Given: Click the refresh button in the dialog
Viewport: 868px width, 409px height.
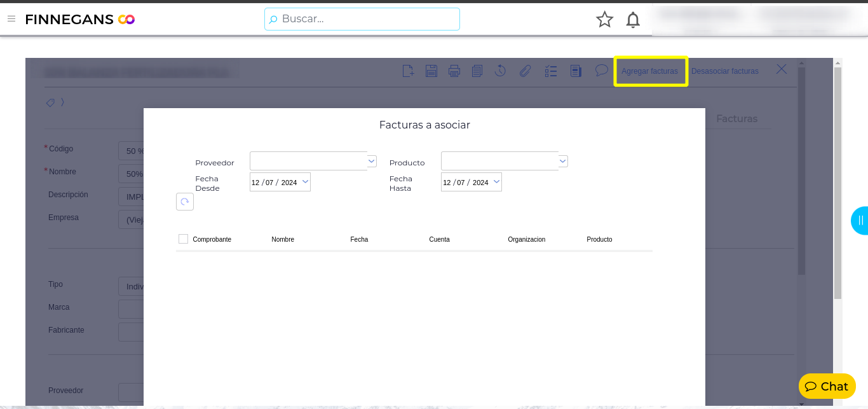Looking at the screenshot, I should point(185,202).
